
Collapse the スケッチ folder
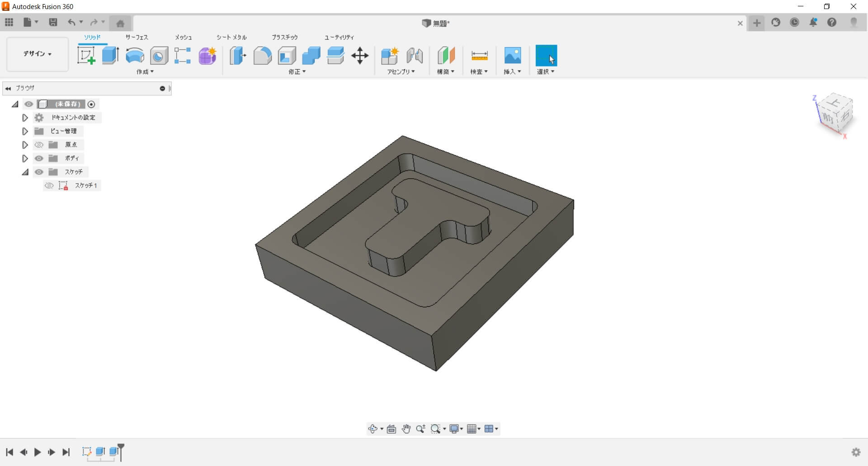click(25, 172)
